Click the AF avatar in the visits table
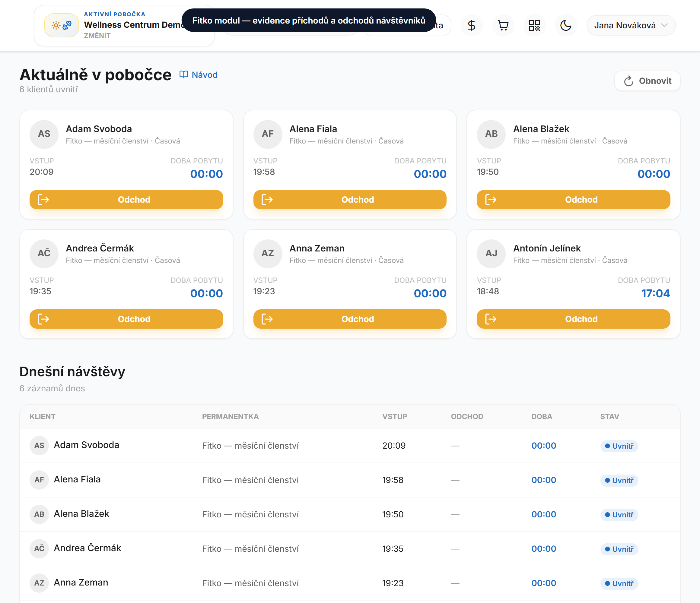This screenshot has height=603, width=700. (39, 480)
